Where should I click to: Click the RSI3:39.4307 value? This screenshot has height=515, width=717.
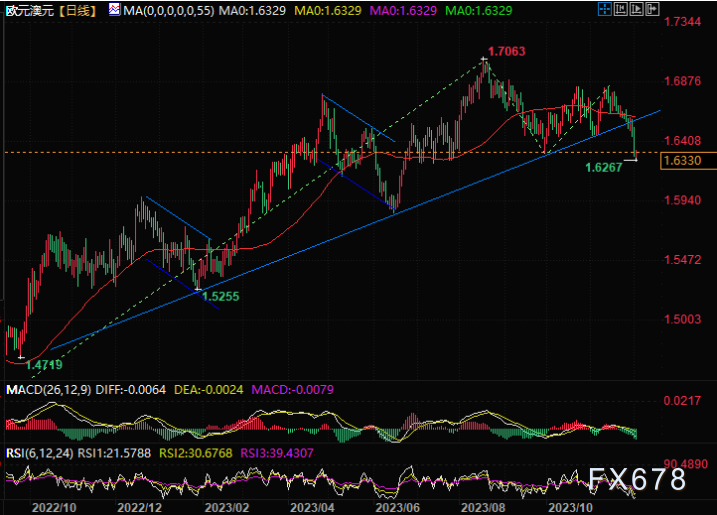pyautogui.click(x=277, y=453)
